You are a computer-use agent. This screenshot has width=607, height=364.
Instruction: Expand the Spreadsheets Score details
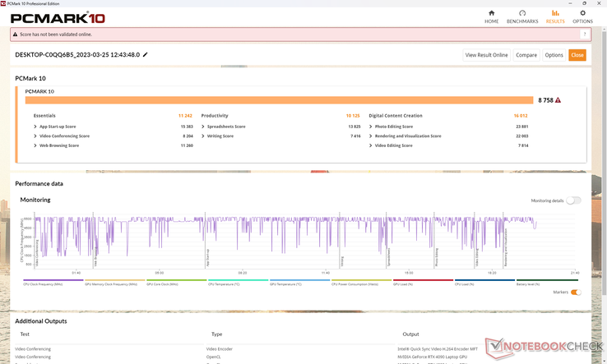click(203, 127)
